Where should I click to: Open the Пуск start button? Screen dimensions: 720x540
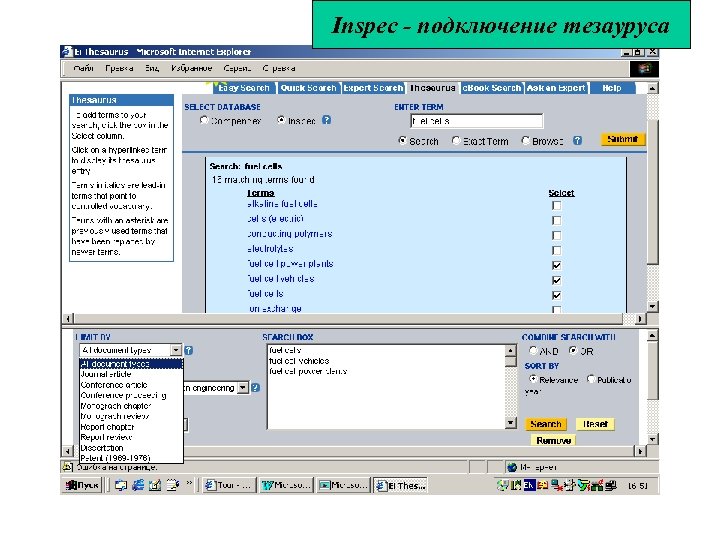[x=82, y=485]
